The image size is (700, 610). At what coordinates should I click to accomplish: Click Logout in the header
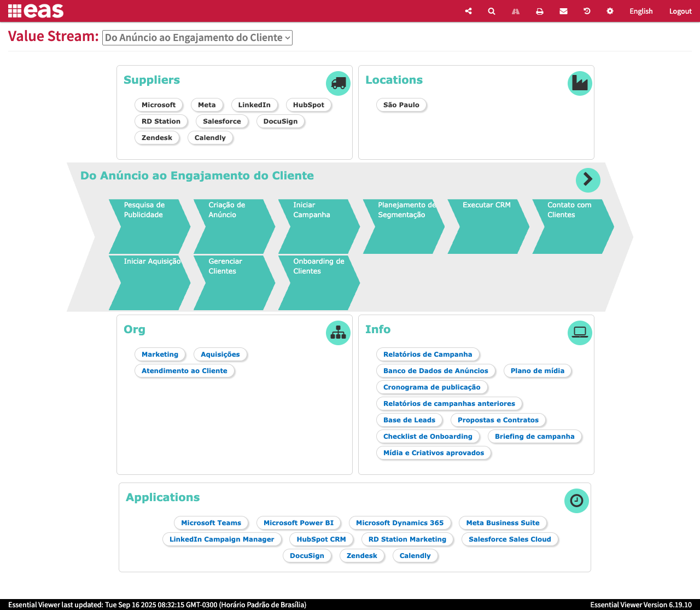click(680, 11)
